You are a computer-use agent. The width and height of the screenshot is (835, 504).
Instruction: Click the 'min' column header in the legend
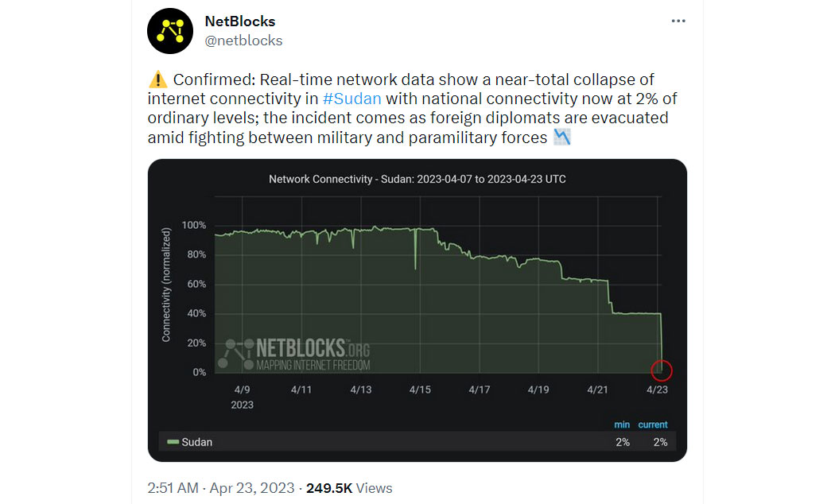click(621, 425)
